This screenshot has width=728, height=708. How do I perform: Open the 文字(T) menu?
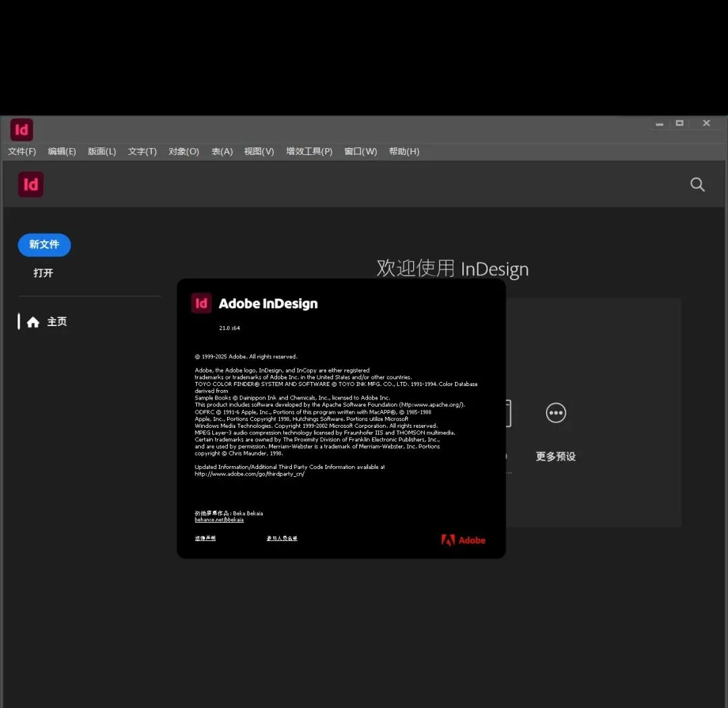[142, 152]
